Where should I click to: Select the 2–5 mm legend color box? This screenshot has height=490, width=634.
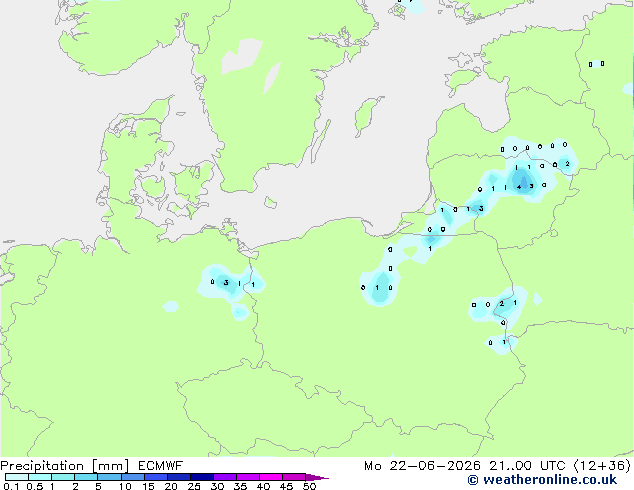coord(86,477)
